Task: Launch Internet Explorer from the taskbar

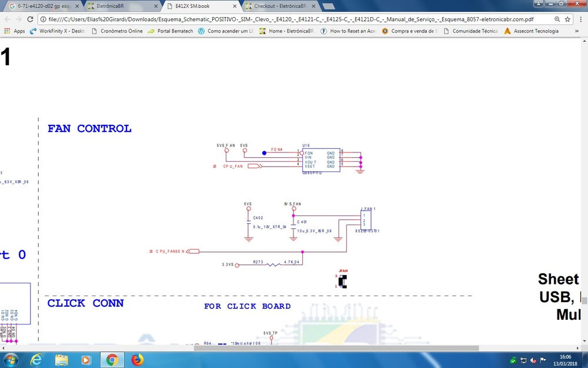Action: (36, 360)
